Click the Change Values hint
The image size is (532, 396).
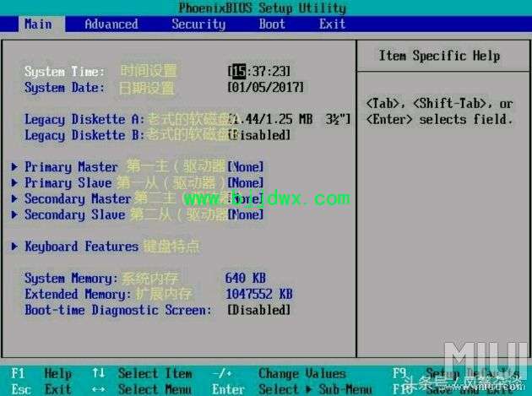[302, 373]
